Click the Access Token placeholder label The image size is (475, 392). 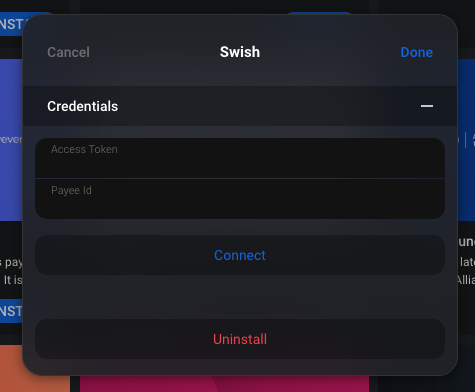click(x=84, y=149)
